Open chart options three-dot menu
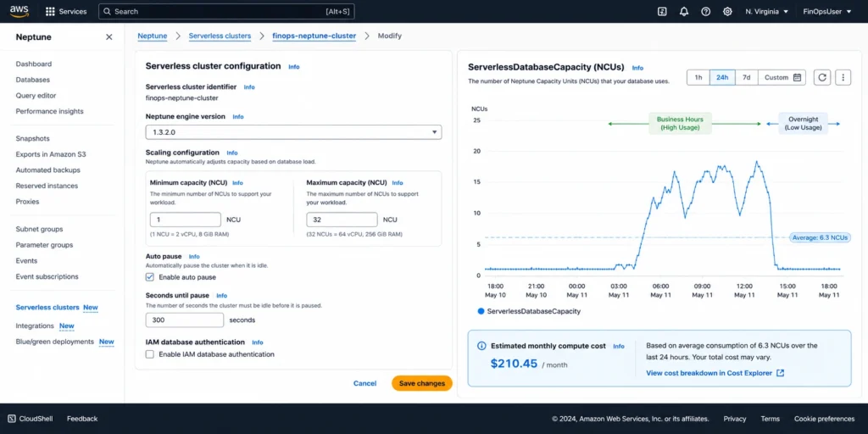This screenshot has width=868, height=434. [843, 77]
